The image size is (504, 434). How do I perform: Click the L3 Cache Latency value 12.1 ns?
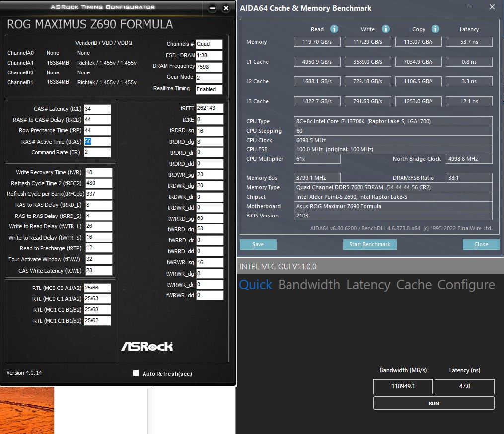[469, 101]
